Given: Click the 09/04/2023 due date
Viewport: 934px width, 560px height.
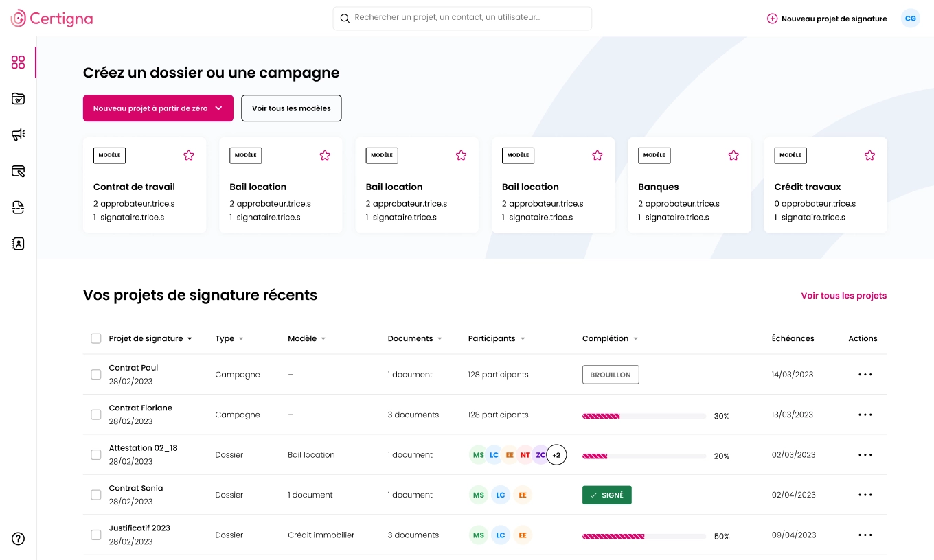Looking at the screenshot, I should [x=794, y=535].
